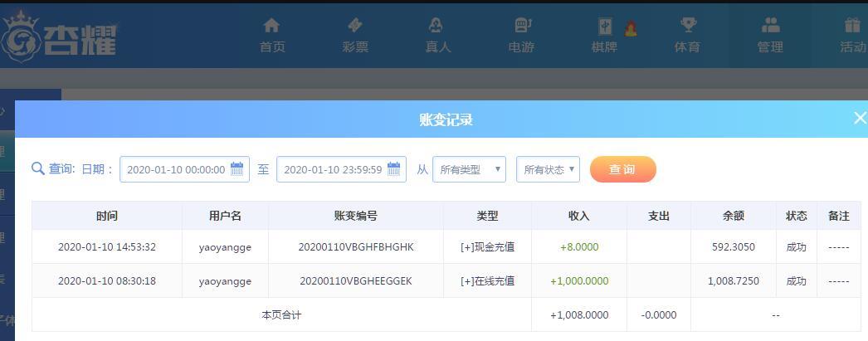Open the 首页 home icon
This screenshot has width=868, height=341.
(271, 26)
